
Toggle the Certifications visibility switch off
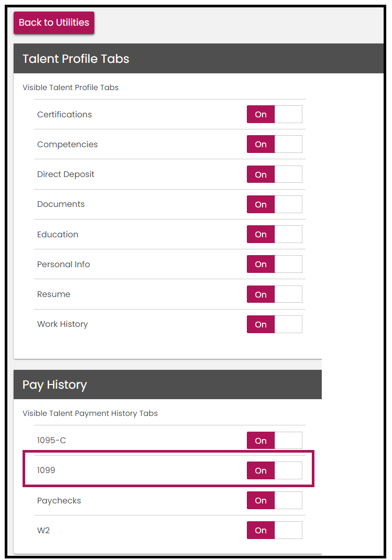pyautogui.click(x=274, y=114)
